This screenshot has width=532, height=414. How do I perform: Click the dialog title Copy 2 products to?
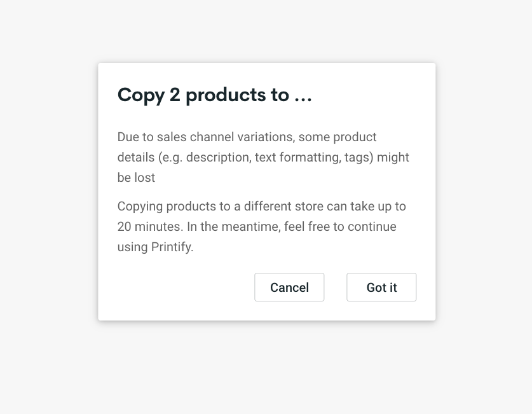[214, 95]
